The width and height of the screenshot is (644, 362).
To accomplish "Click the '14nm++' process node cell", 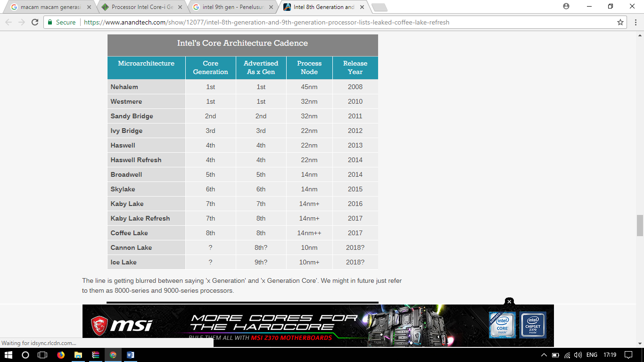I will (309, 233).
